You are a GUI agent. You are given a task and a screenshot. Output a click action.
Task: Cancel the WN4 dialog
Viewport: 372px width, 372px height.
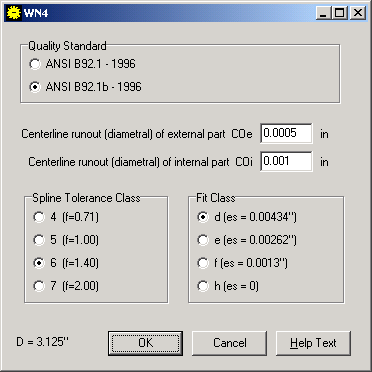tap(229, 343)
